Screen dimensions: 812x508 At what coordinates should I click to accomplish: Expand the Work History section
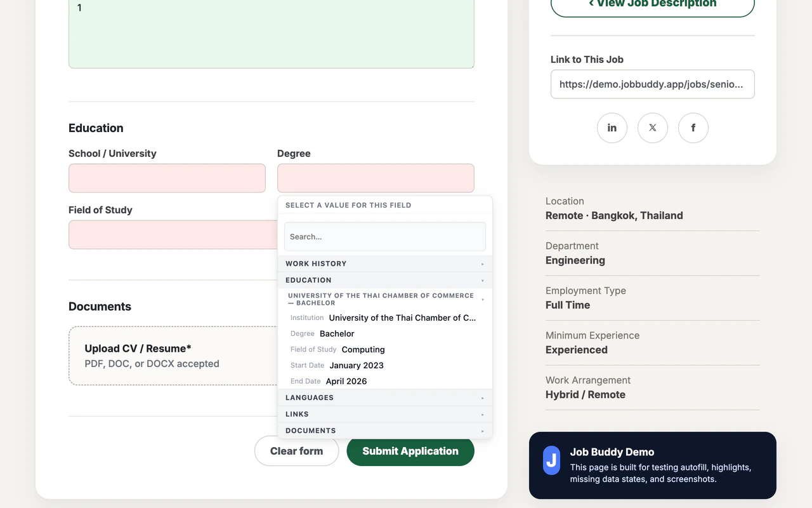coord(385,264)
